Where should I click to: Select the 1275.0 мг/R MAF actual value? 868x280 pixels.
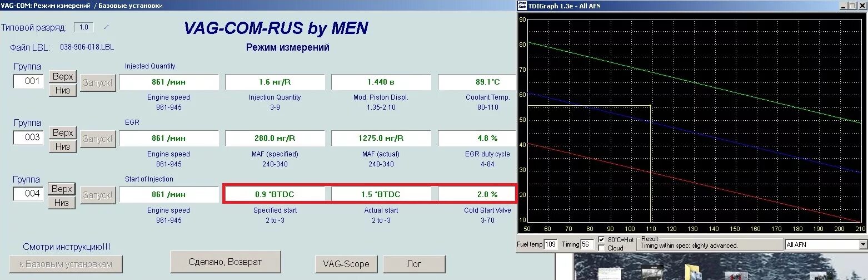(381, 138)
